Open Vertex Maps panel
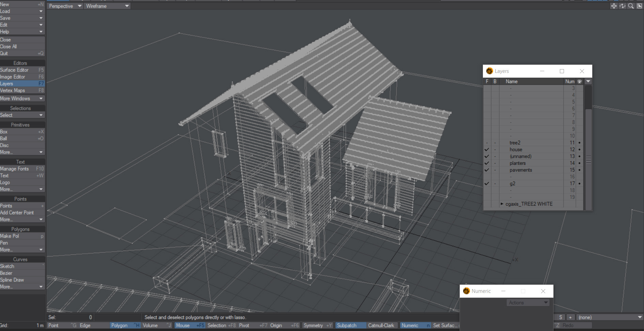This screenshot has height=331, width=644. click(x=22, y=90)
